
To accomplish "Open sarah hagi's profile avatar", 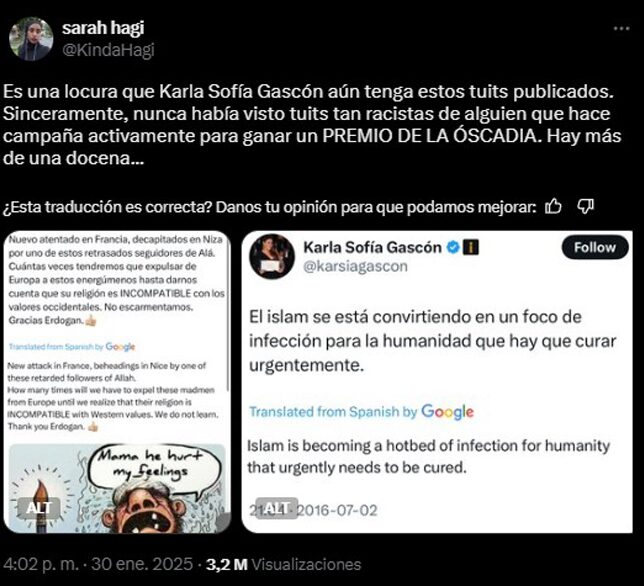I will point(31,39).
